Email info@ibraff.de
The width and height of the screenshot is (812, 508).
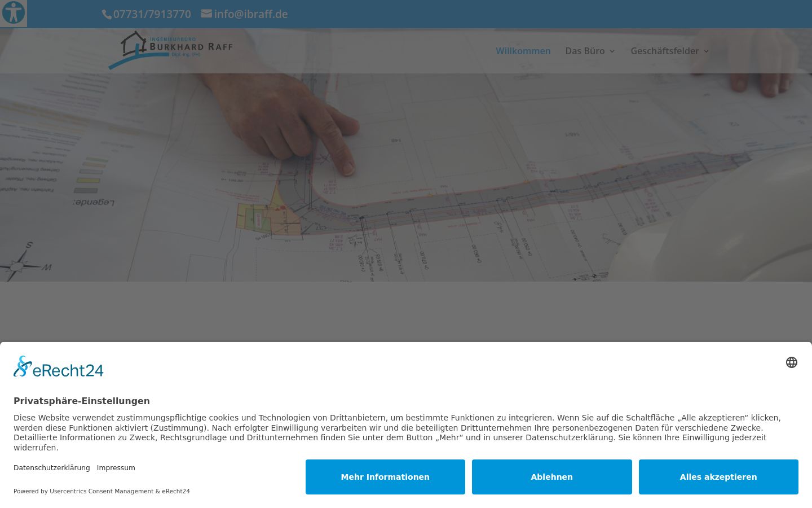point(251,14)
